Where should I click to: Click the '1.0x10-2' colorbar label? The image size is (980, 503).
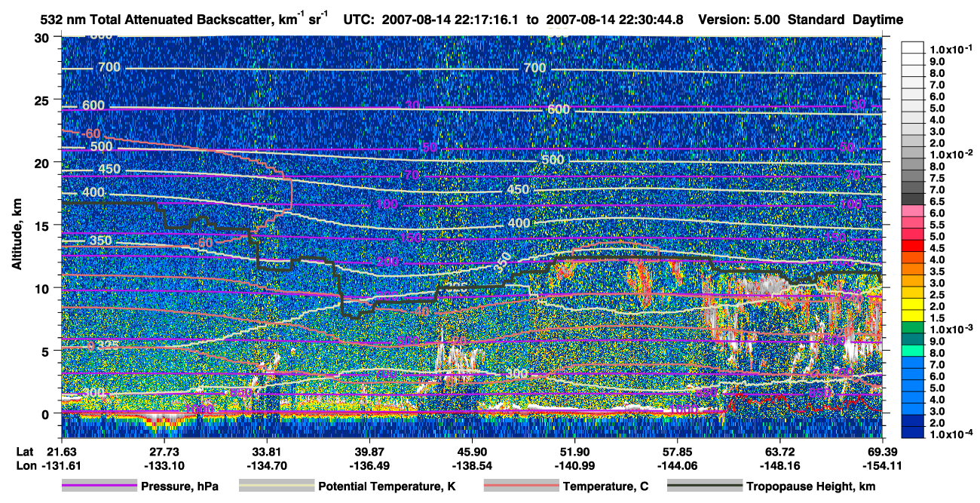click(x=952, y=155)
